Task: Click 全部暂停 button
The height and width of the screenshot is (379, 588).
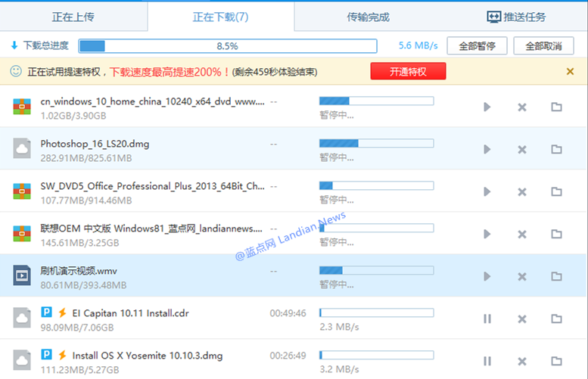Action: coord(477,45)
